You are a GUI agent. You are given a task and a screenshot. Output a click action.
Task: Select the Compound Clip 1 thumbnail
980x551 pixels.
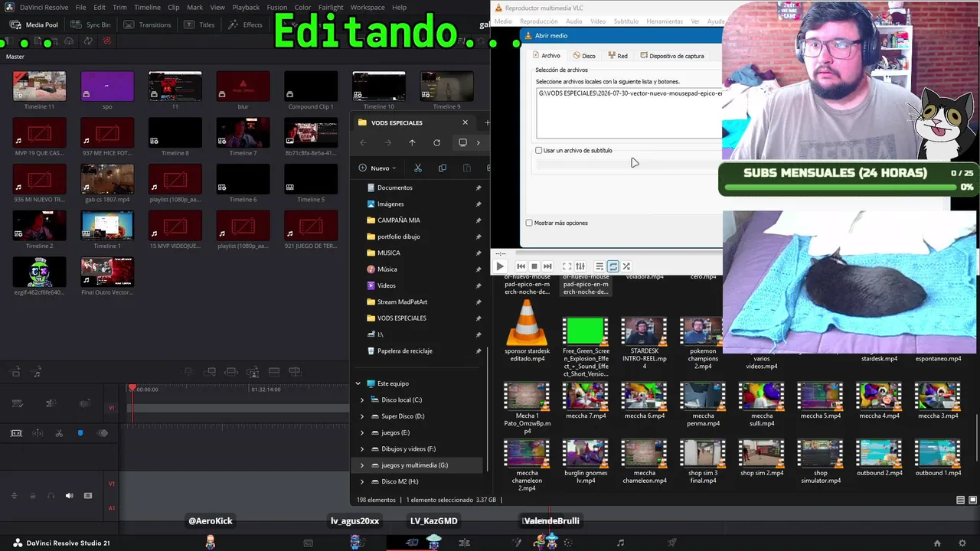(x=311, y=86)
